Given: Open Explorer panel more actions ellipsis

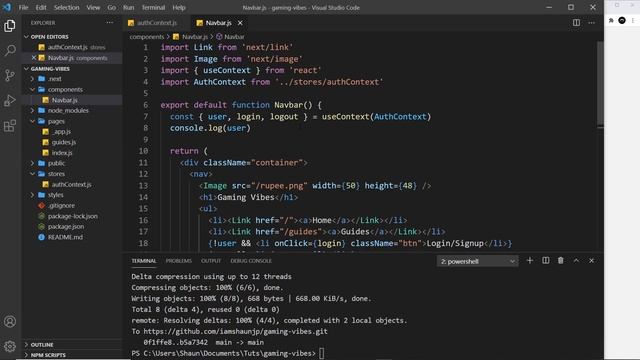Looking at the screenshot, I should coord(110,23).
